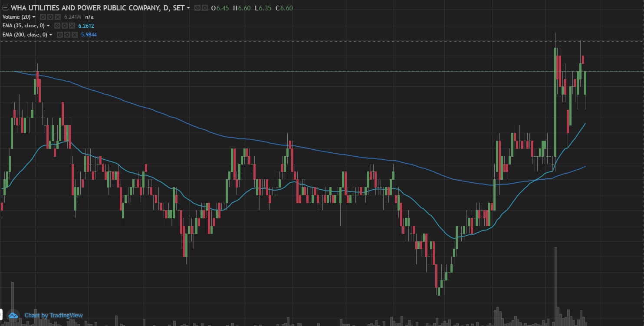644x326 pixels.
Task: Hide EMA (200, close, 0) with eye icon
Action: [x=60, y=35]
